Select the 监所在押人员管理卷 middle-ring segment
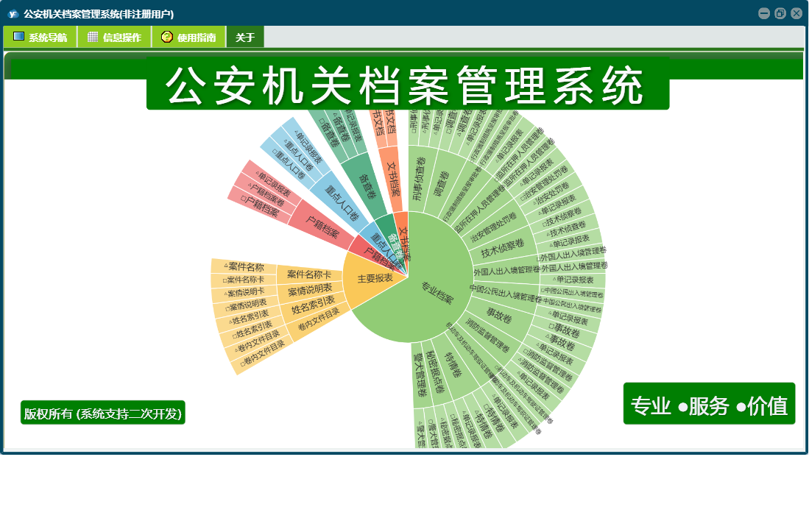Screen dimensions: 809x532 coord(479,210)
